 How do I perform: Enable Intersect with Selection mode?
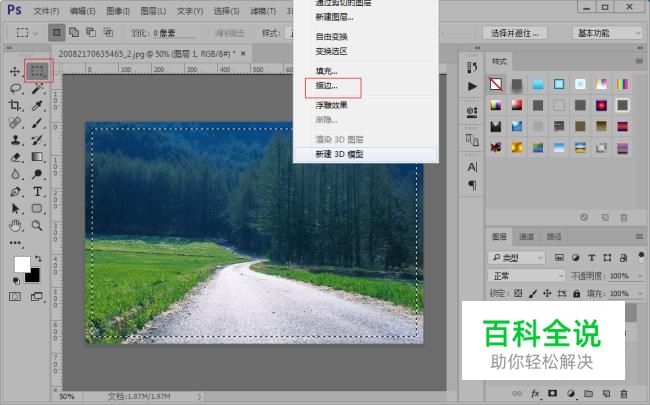(x=108, y=32)
